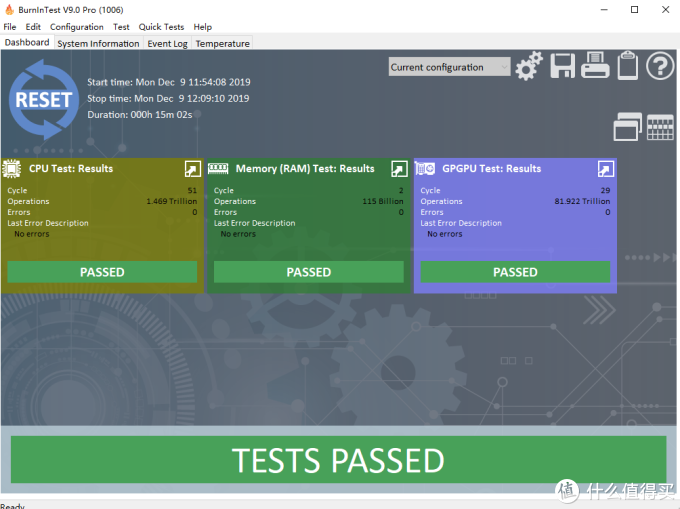Pop out Memory (RAM) Test results window

pyautogui.click(x=399, y=169)
